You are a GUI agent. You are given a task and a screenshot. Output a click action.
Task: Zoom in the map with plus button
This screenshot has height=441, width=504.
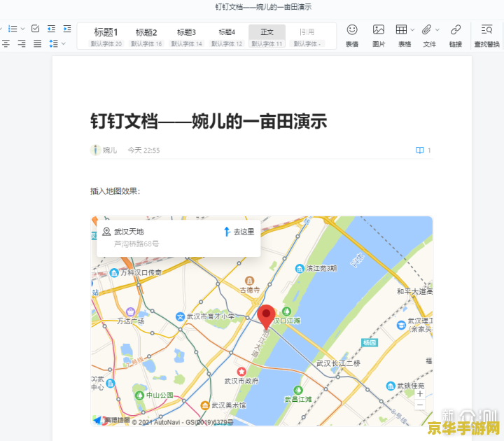click(x=420, y=393)
